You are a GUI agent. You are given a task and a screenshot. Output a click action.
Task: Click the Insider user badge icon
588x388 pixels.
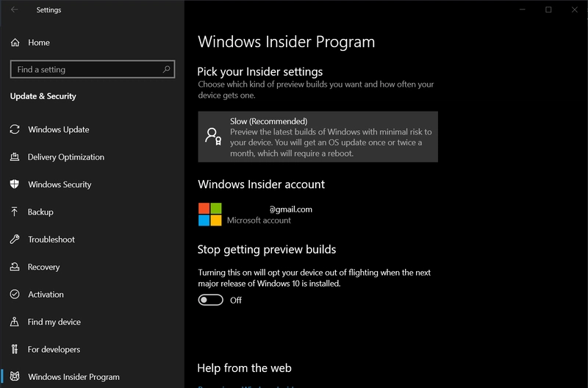[213, 137]
